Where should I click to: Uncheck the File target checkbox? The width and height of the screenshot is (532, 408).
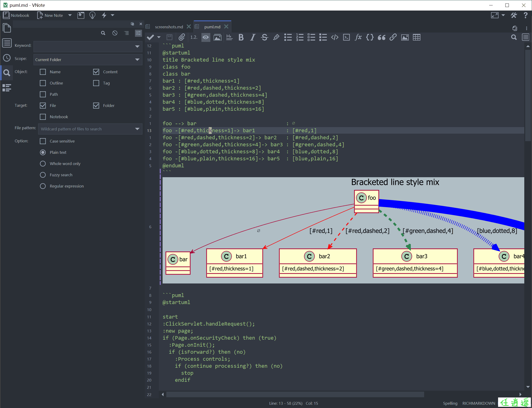tap(43, 105)
